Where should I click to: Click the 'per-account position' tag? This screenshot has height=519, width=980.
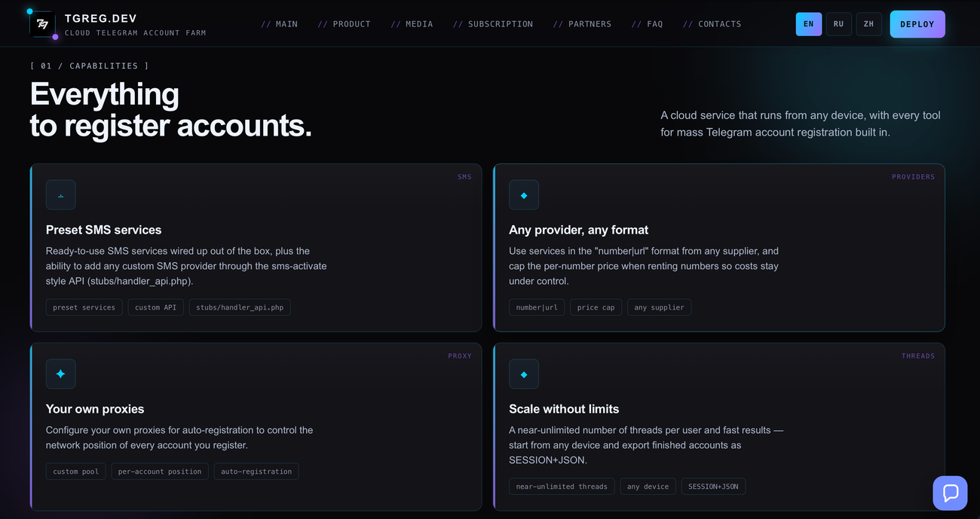click(x=160, y=472)
